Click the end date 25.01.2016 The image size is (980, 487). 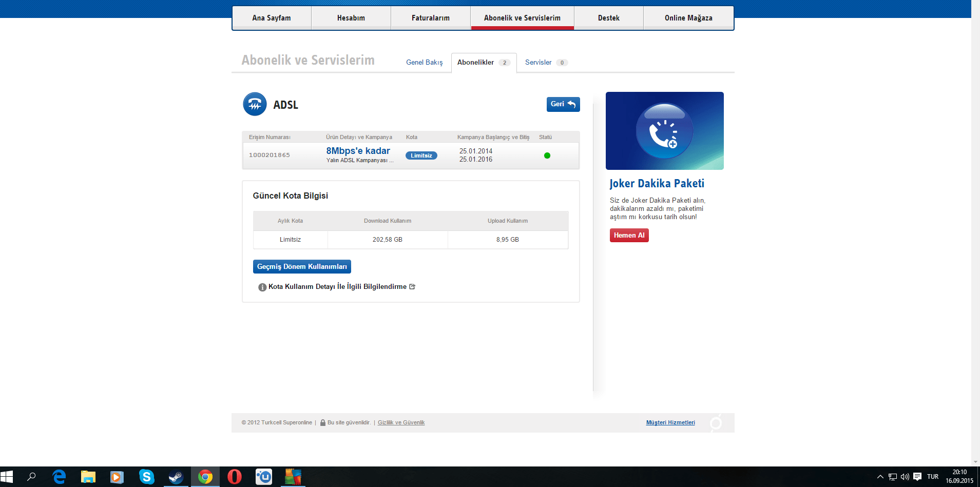pos(476,159)
